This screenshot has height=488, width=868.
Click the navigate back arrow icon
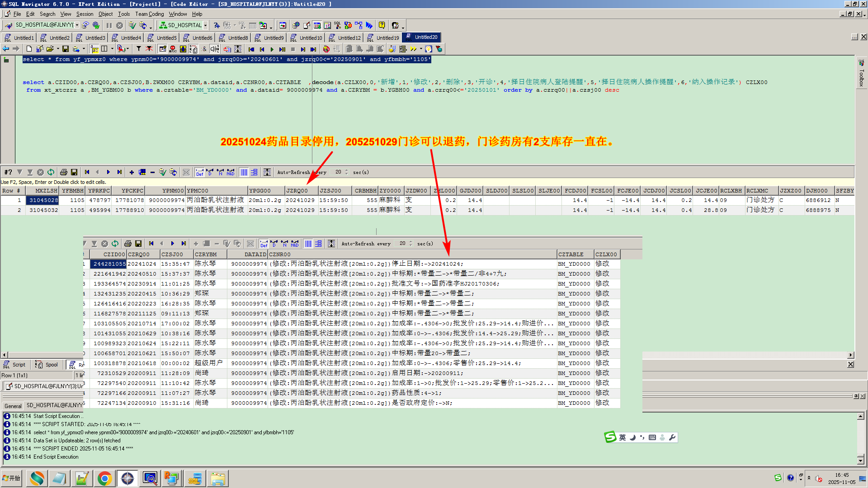tap(6, 49)
